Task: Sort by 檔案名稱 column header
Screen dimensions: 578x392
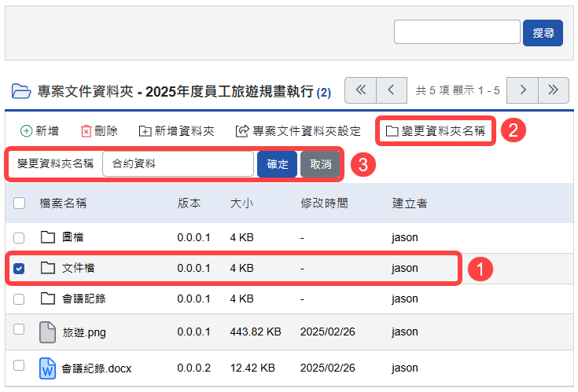Action: (63, 203)
